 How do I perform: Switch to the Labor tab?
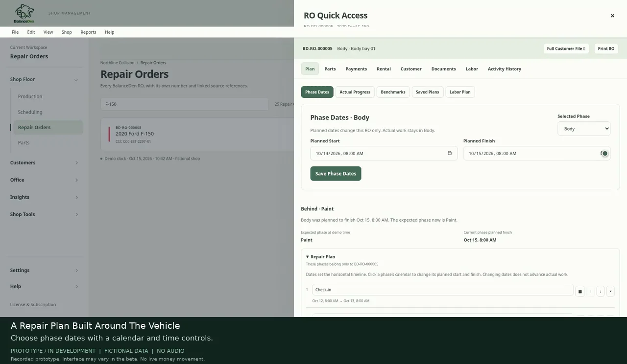[x=472, y=69]
